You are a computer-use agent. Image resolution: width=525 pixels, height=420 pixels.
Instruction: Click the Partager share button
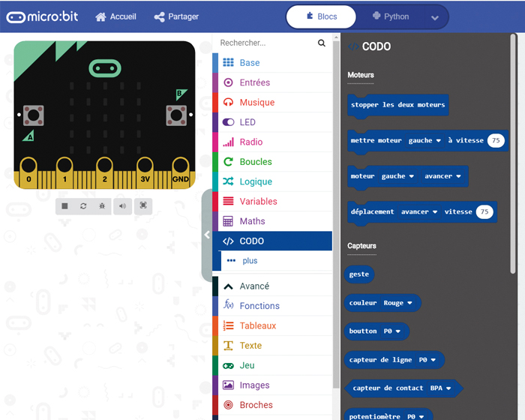tap(176, 16)
